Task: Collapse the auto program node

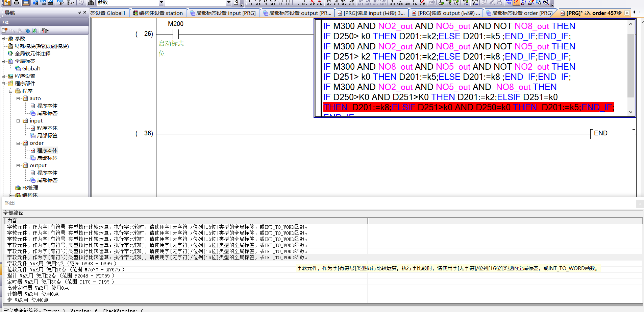Action: coord(18,98)
